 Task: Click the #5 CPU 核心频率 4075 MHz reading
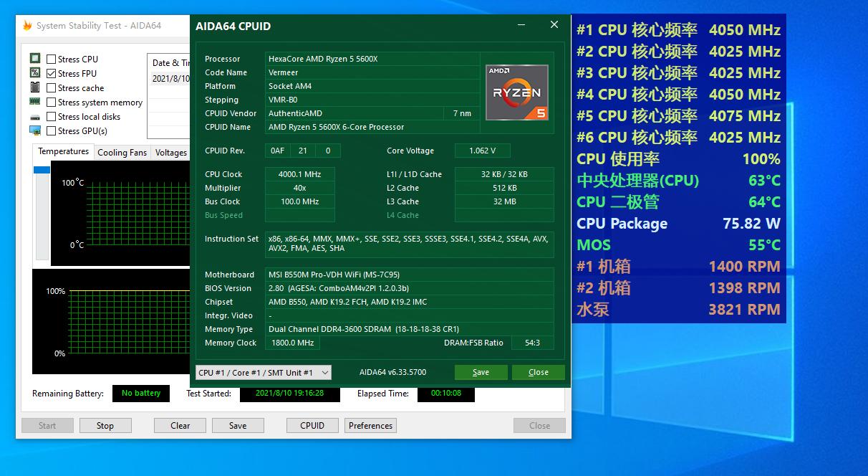click(678, 116)
